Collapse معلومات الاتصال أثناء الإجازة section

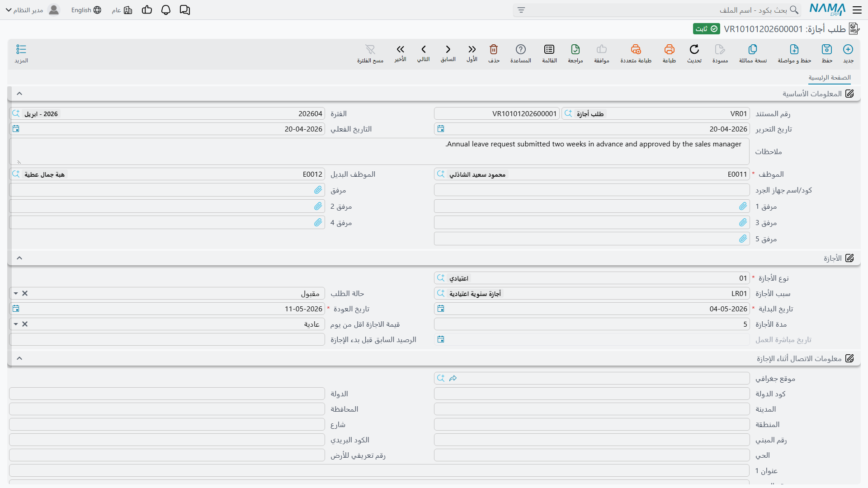tap(19, 358)
